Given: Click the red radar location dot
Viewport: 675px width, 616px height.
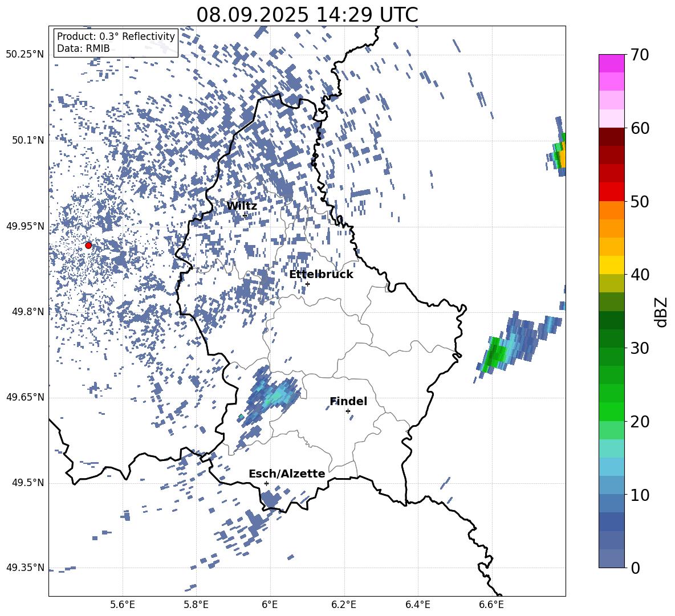Looking at the screenshot, I should click(x=88, y=245).
